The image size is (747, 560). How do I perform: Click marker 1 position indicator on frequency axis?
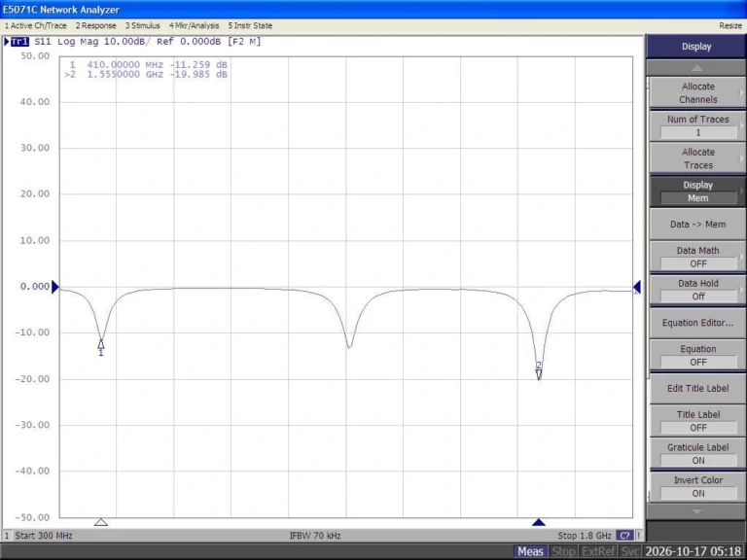101,522
